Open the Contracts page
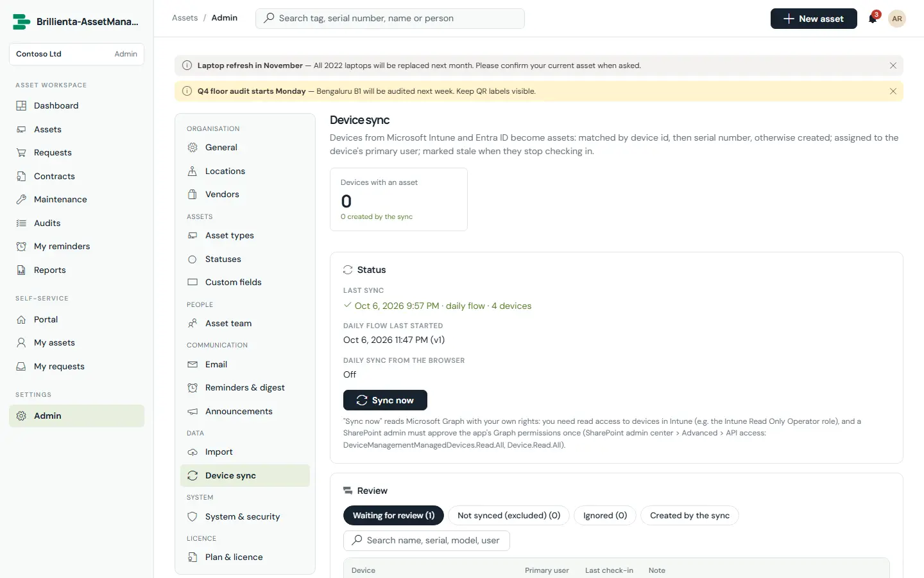This screenshot has height=578, width=924. (x=77, y=176)
